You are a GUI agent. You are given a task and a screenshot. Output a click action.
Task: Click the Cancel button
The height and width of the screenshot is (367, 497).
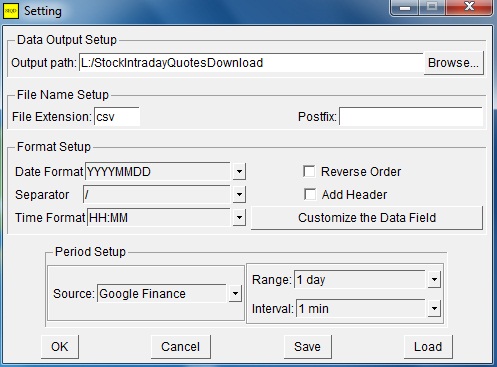181,347
